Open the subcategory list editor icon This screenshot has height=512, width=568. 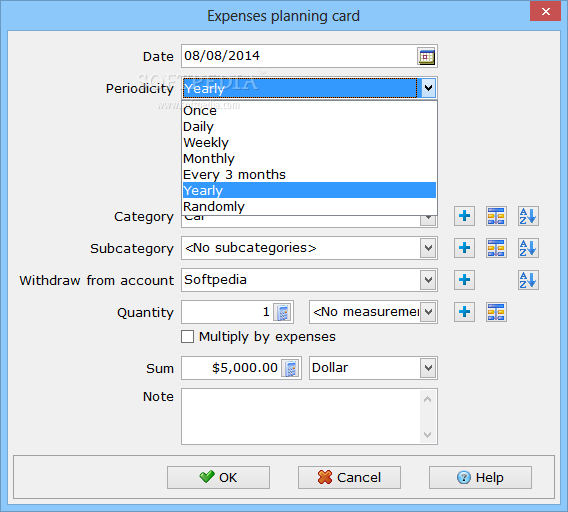[496, 248]
